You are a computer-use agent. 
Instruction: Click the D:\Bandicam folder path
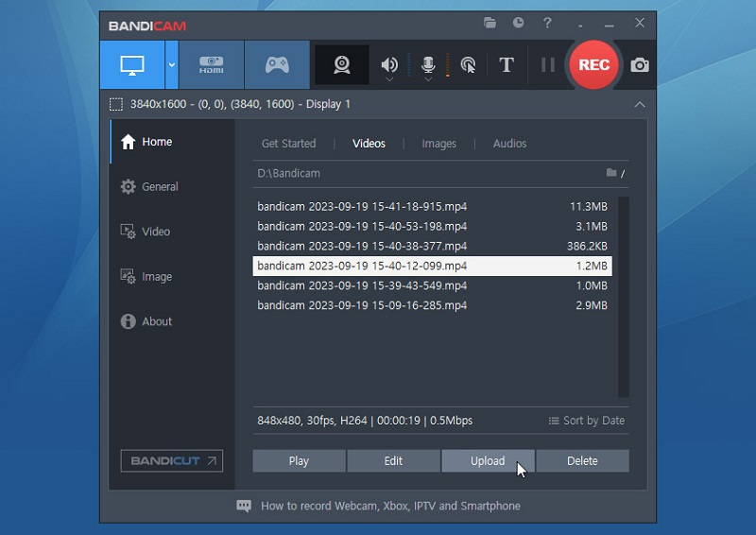pos(288,173)
